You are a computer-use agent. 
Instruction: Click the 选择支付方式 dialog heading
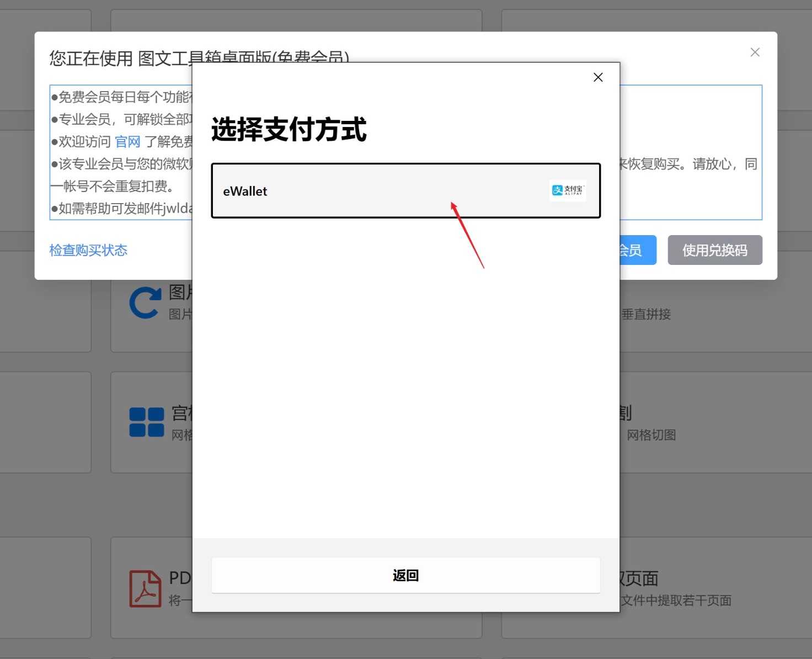(289, 130)
